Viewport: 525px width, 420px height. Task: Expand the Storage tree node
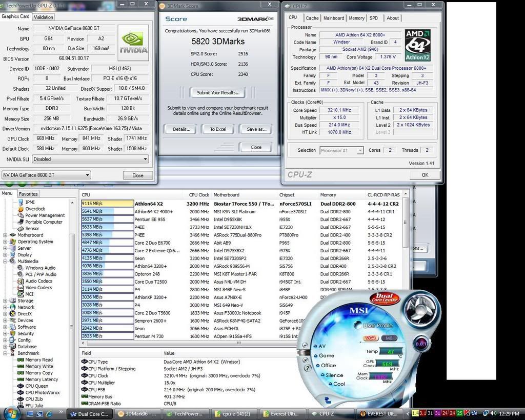tap(5, 301)
